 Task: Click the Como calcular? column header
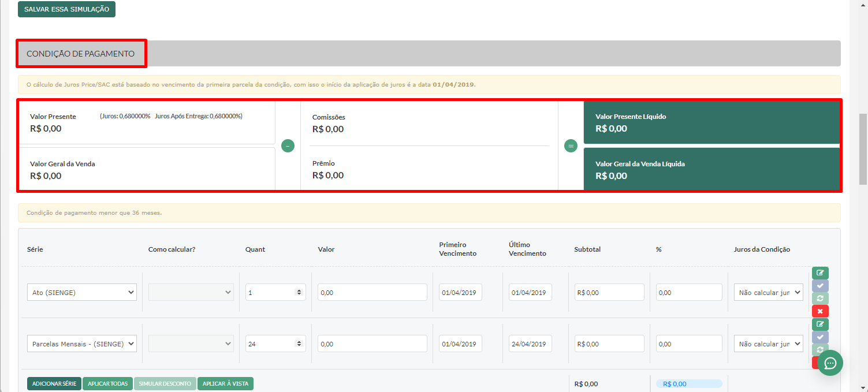point(172,249)
